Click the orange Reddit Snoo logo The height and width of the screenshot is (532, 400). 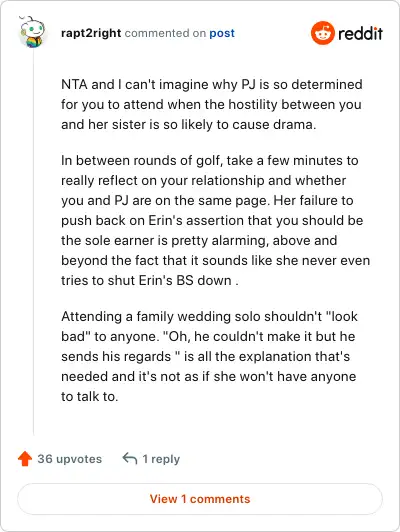tap(323, 33)
